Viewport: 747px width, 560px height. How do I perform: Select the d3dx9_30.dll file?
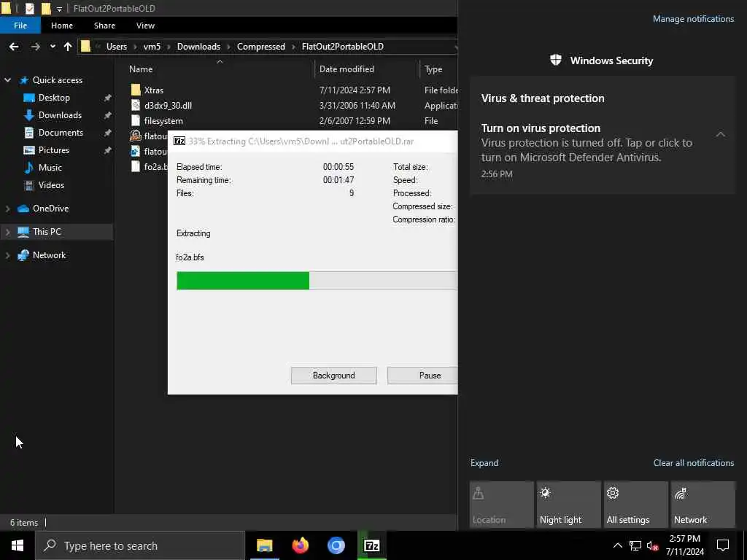pyautogui.click(x=168, y=106)
